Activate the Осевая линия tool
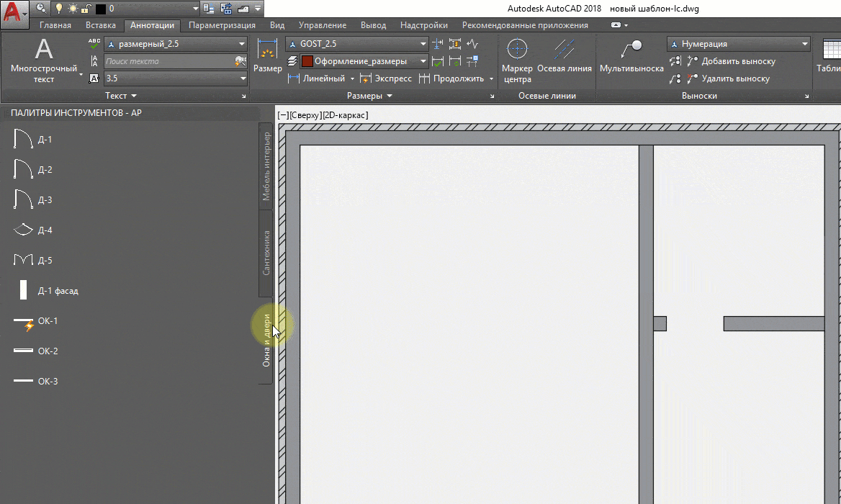The width and height of the screenshot is (841, 504). [x=564, y=56]
